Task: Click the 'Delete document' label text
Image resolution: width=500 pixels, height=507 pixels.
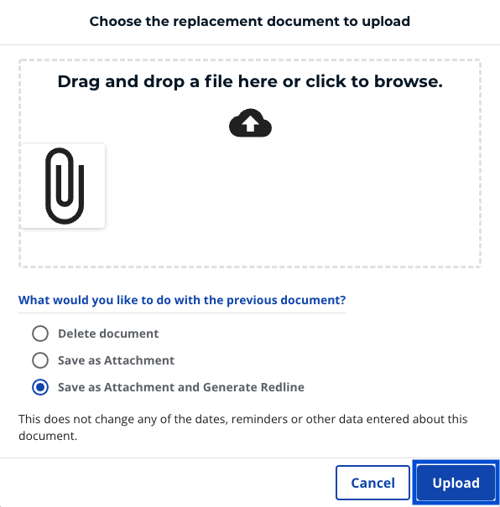Action: [108, 334]
